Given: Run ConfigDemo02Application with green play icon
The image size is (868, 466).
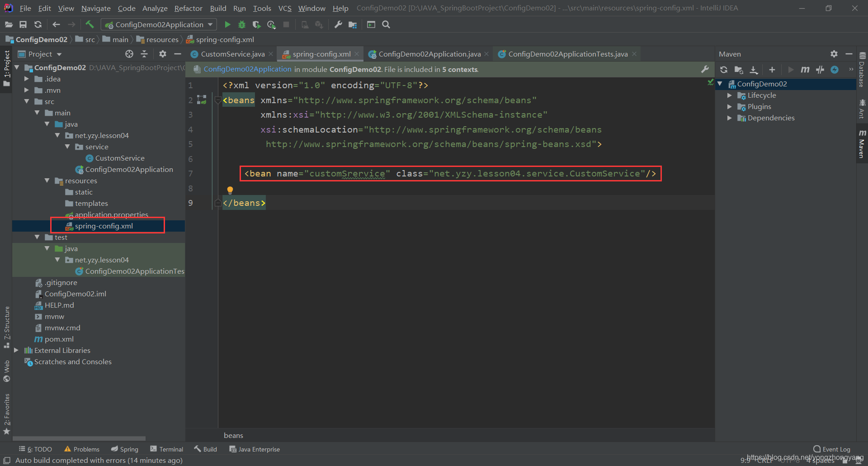Looking at the screenshot, I should [x=227, y=24].
